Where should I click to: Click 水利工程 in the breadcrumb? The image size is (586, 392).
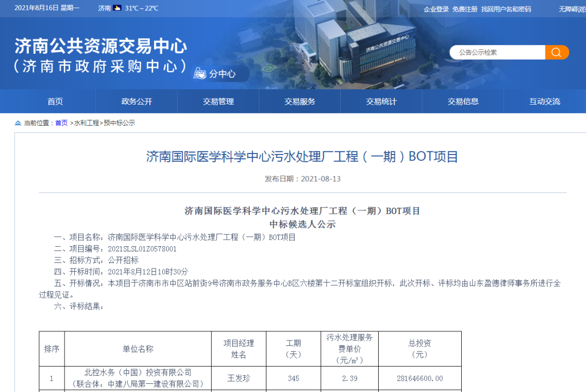[87, 123]
